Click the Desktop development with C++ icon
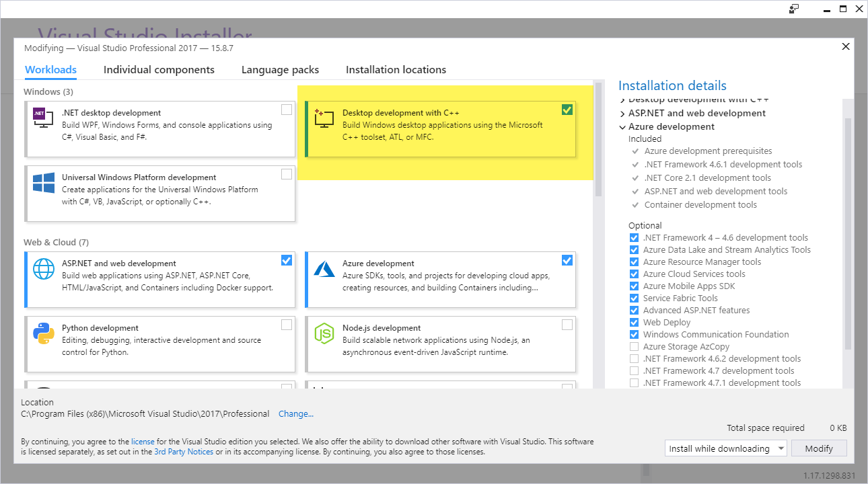The width and height of the screenshot is (868, 484). click(324, 118)
